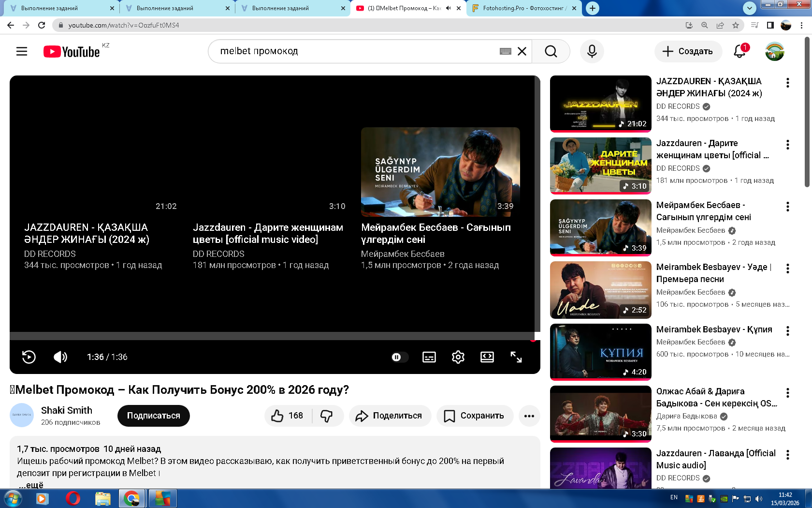Replay the finished video

[29, 357]
